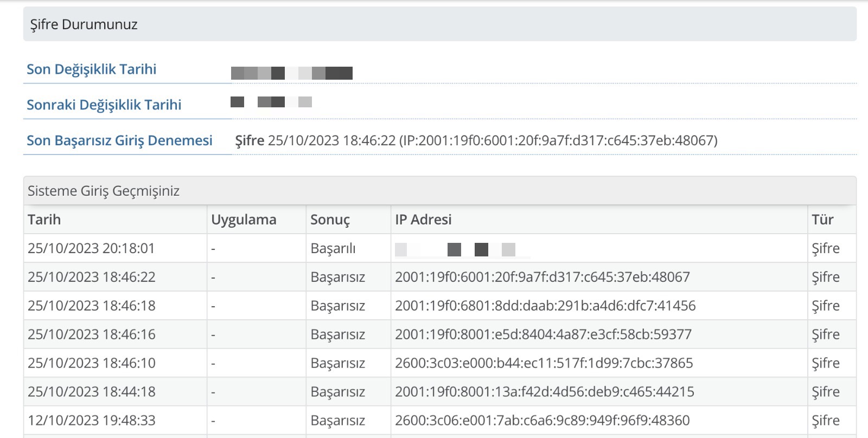Click Şifre type in the 18:44:18 row
Image resolution: width=868 pixels, height=438 pixels.
(826, 392)
